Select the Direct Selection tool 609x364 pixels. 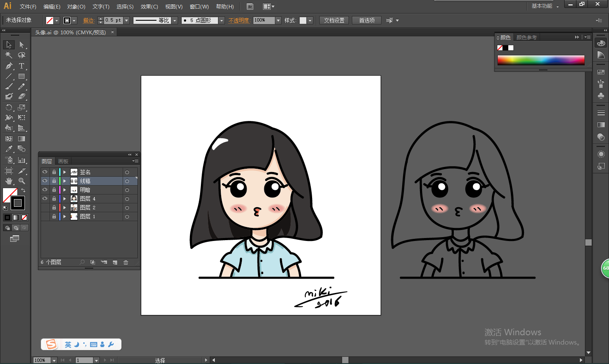22,45
